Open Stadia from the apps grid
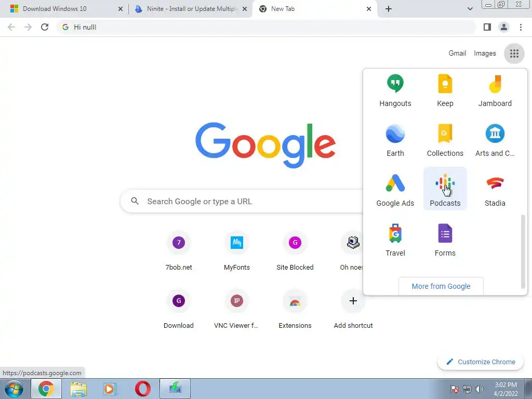 tap(495, 190)
